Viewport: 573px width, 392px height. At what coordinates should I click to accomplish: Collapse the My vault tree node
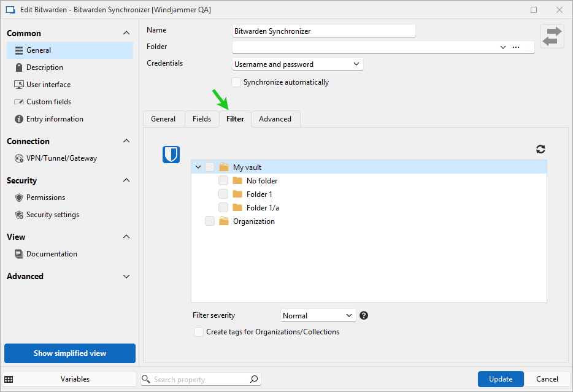198,167
